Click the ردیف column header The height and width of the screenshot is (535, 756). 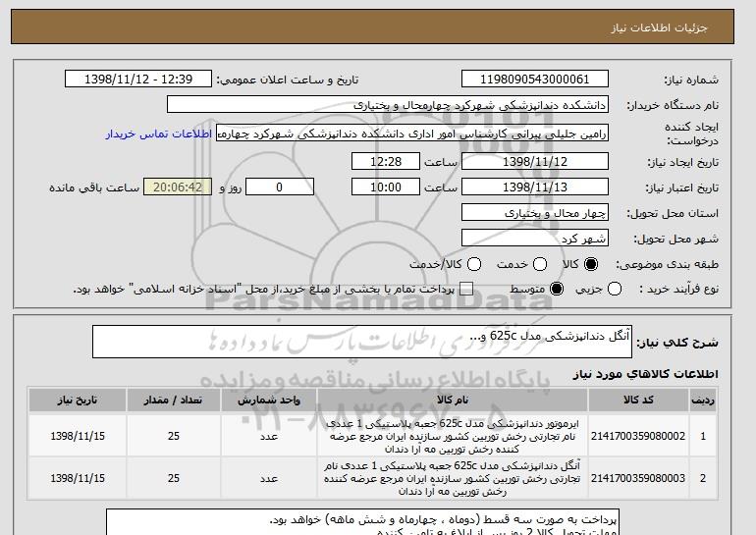tap(703, 401)
